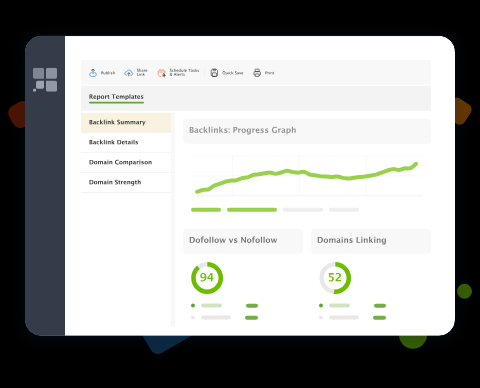Click the Domains Linking panel header

(371, 241)
